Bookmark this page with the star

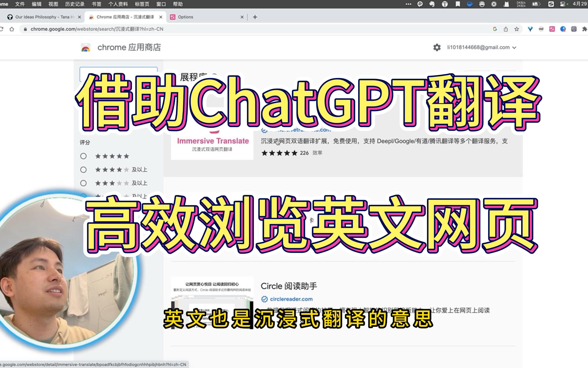517,29
